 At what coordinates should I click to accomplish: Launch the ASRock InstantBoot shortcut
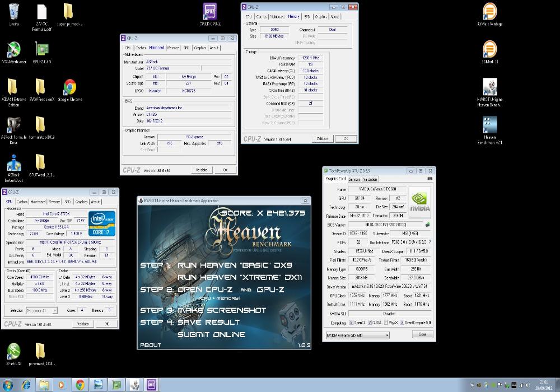(13, 168)
